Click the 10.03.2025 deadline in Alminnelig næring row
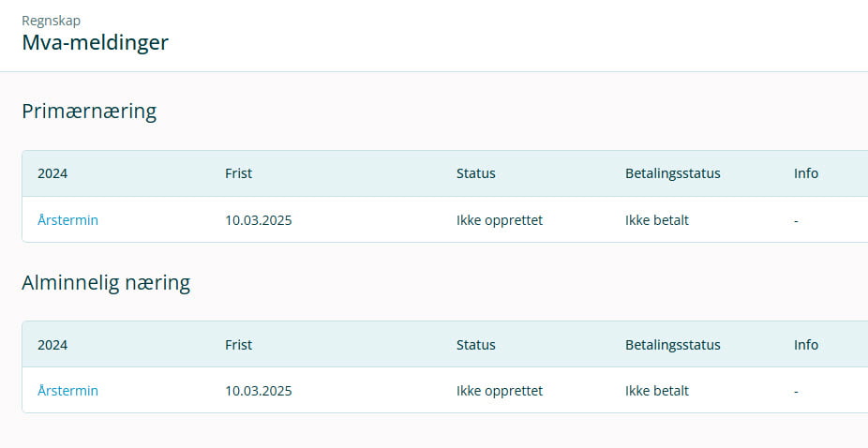868x448 pixels. (258, 391)
